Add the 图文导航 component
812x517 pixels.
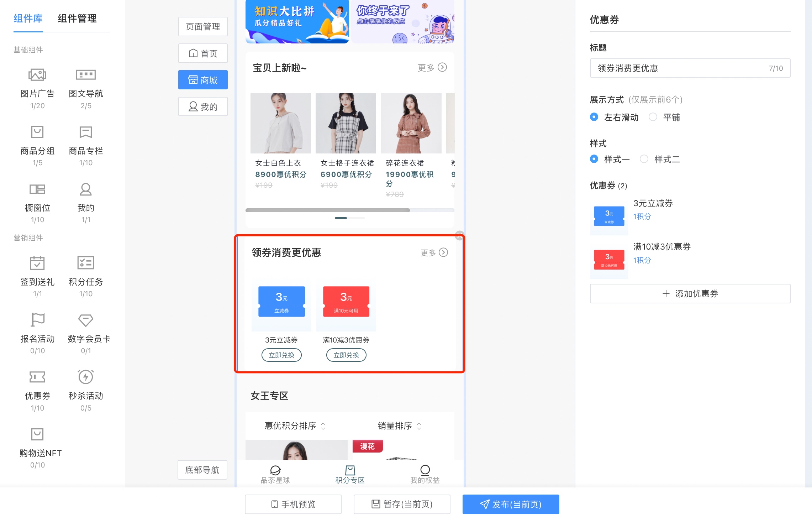tap(86, 75)
